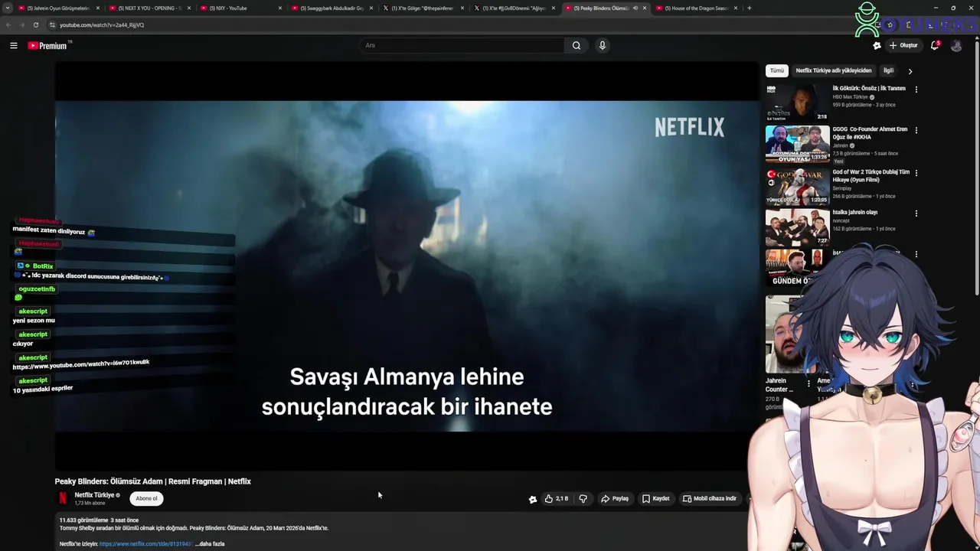The width and height of the screenshot is (980, 551).
Task: Switch to the NEXT X YOU - OPENING tab
Action: click(149, 8)
